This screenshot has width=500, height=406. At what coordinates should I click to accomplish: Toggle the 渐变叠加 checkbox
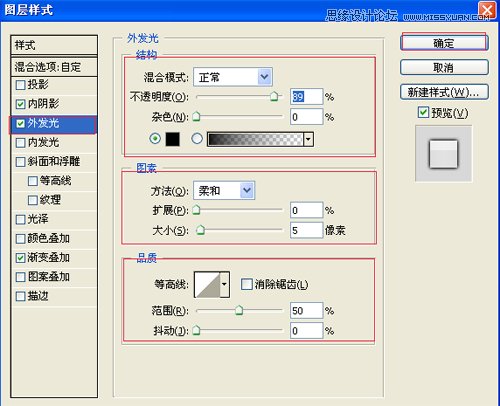(x=21, y=258)
